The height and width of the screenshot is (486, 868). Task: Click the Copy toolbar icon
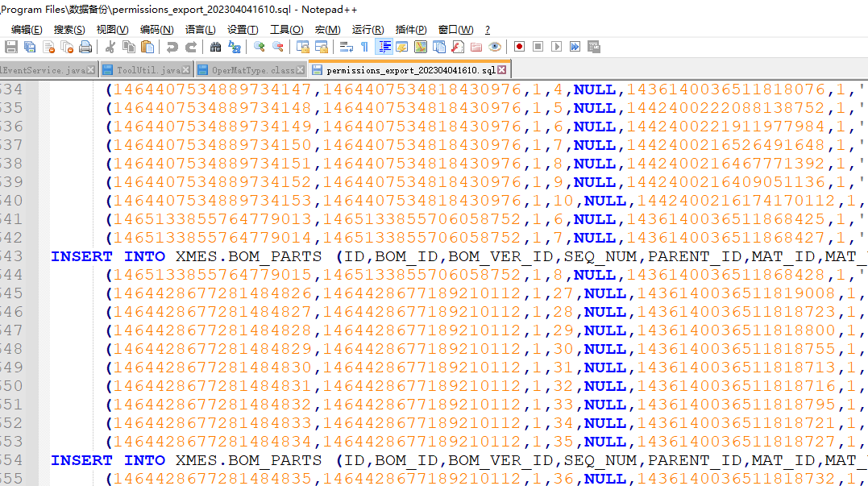[128, 47]
